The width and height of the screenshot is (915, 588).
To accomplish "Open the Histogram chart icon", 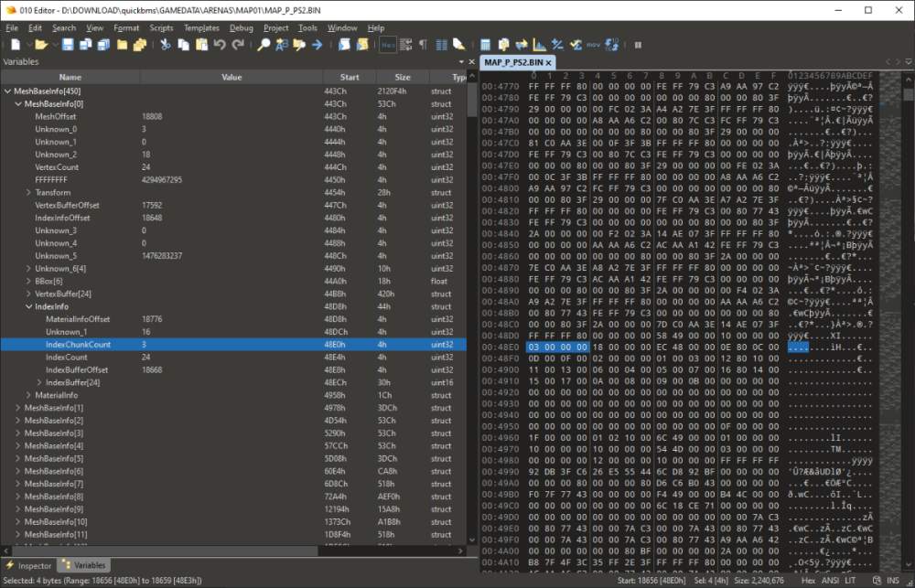I will click(x=539, y=44).
